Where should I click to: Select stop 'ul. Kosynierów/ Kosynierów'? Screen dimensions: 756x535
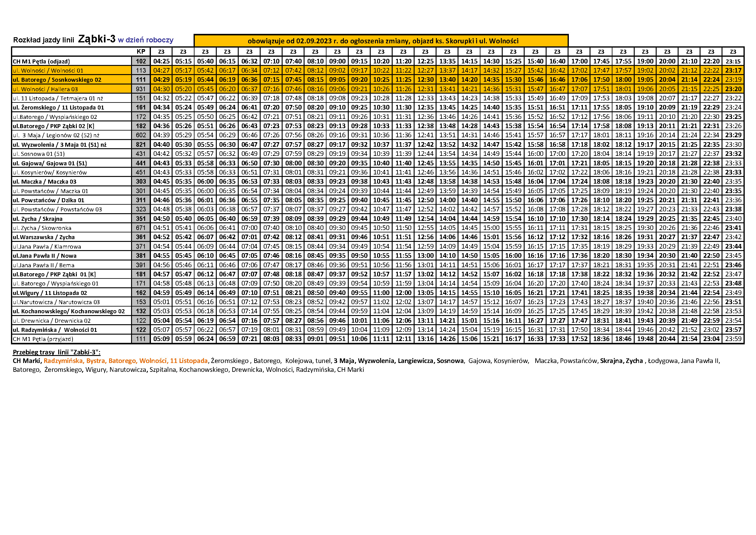click(50, 172)
